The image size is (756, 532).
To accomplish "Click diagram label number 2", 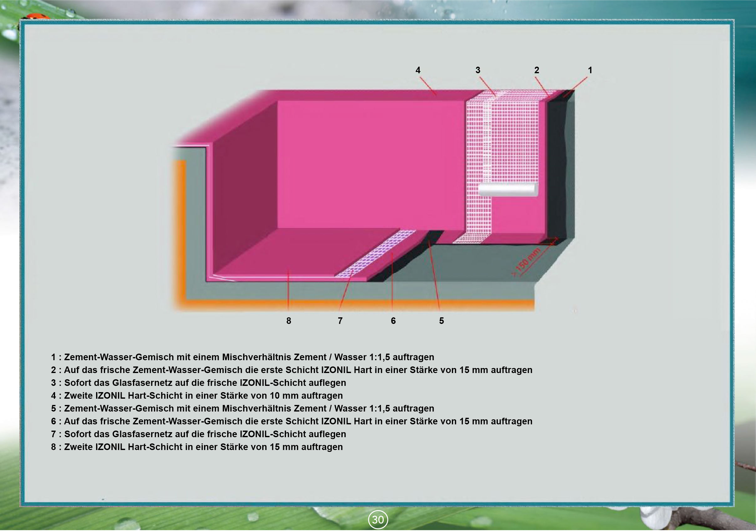I will 537,70.
